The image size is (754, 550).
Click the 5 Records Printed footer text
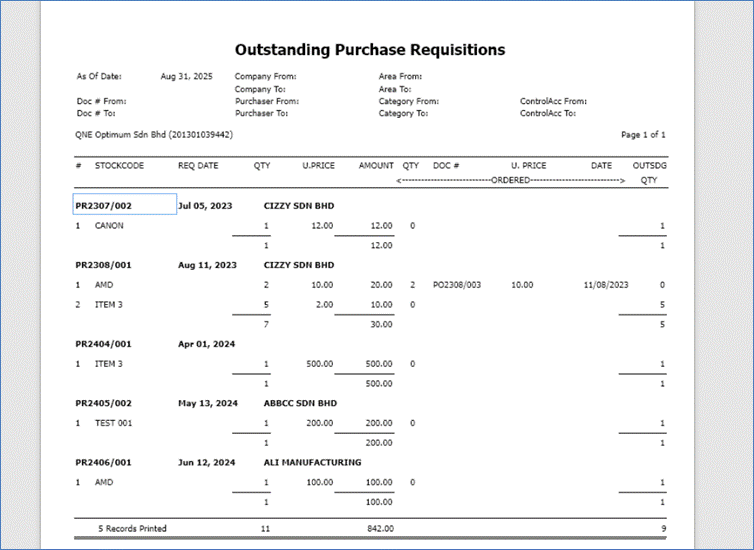[132, 528]
